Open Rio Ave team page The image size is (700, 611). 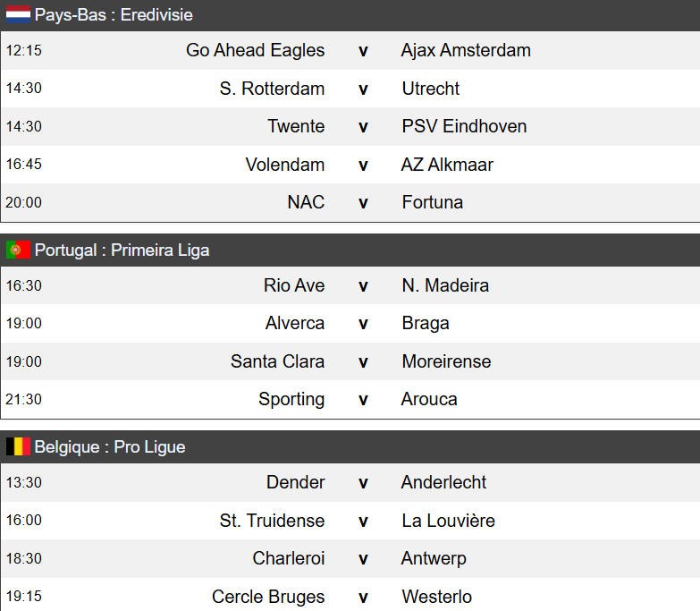pos(294,285)
